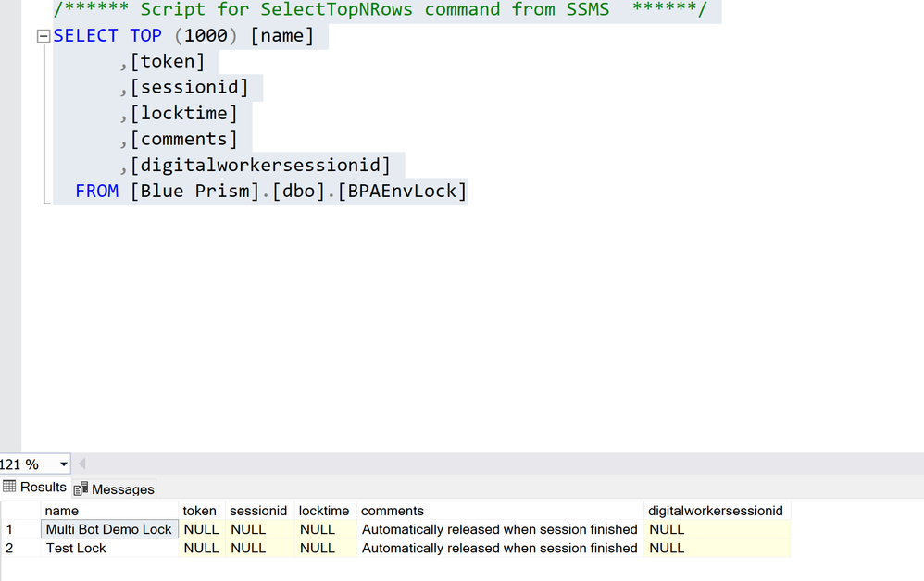Select the digitalworkersessionid column header
The width and height of the screenshot is (924, 581).
tap(715, 511)
